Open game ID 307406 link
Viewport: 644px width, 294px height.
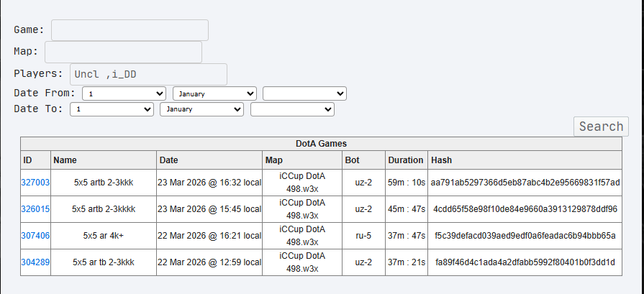(36, 236)
